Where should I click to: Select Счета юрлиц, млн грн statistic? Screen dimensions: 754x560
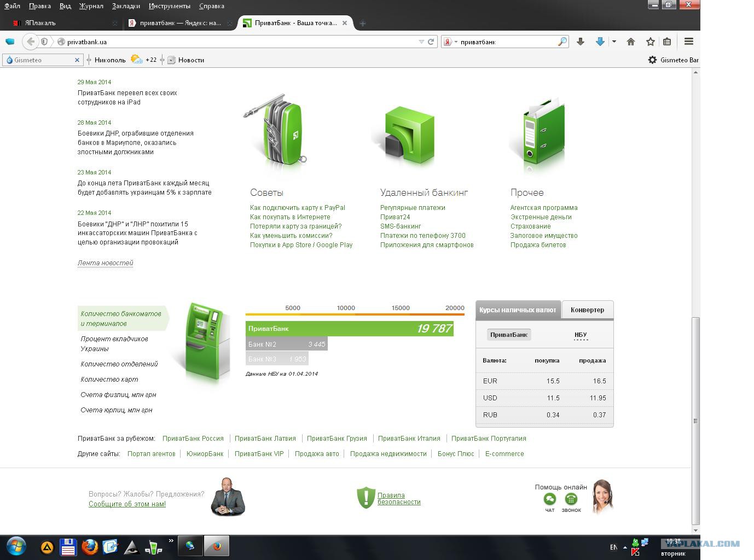tap(117, 410)
